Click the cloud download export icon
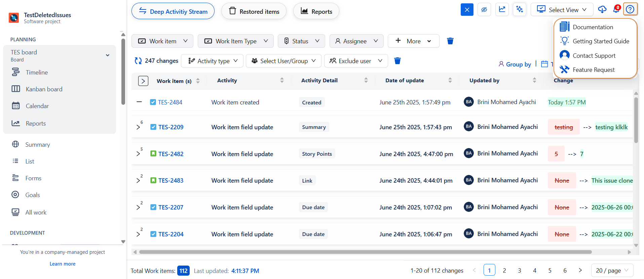Viewport: 644px width, 279px height. click(602, 9)
